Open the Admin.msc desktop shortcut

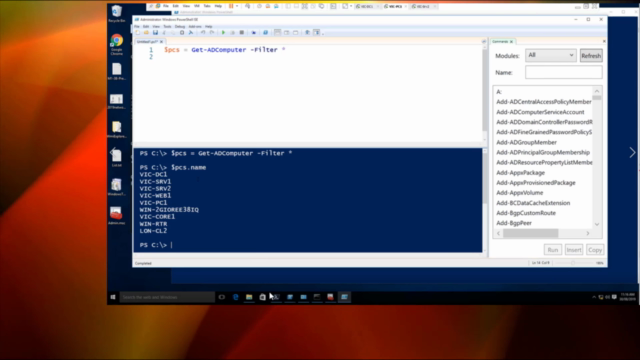click(116, 216)
